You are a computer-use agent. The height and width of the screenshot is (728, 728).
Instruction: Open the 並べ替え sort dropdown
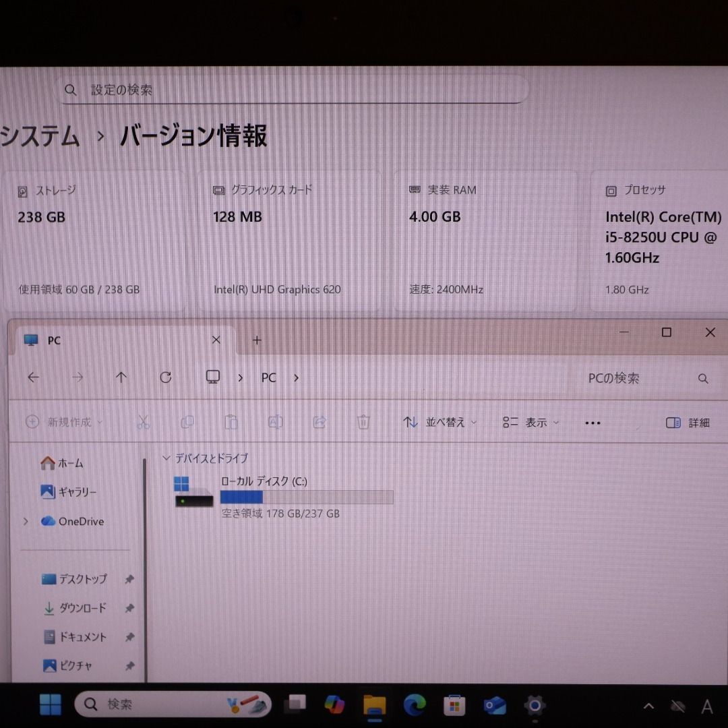[x=439, y=423]
